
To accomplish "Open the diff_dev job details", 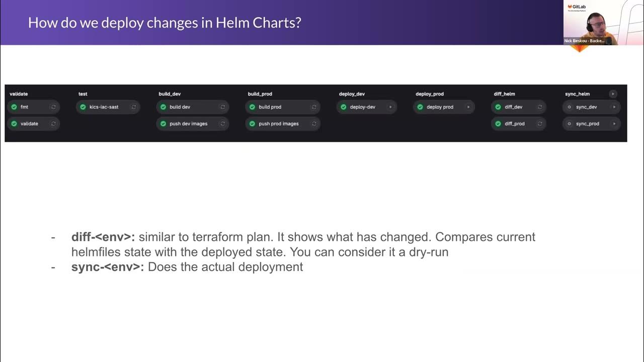I will [x=513, y=107].
